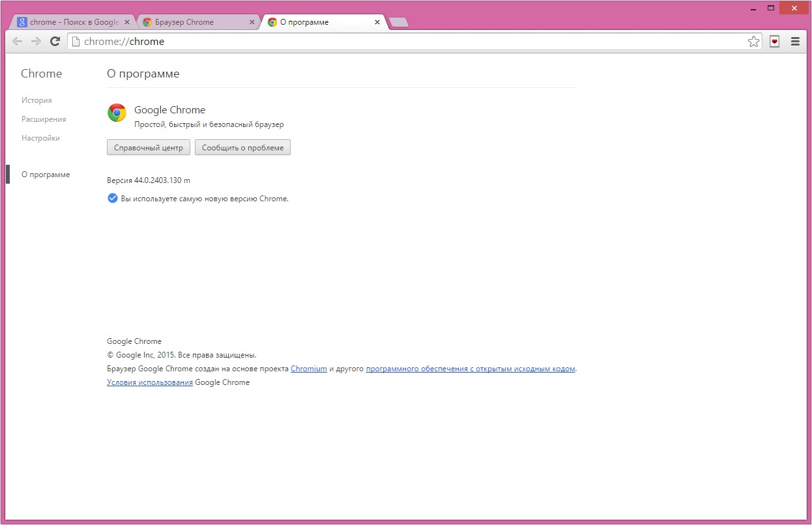Click the Google favicon on first tab
812x525 pixels.
[x=22, y=22]
